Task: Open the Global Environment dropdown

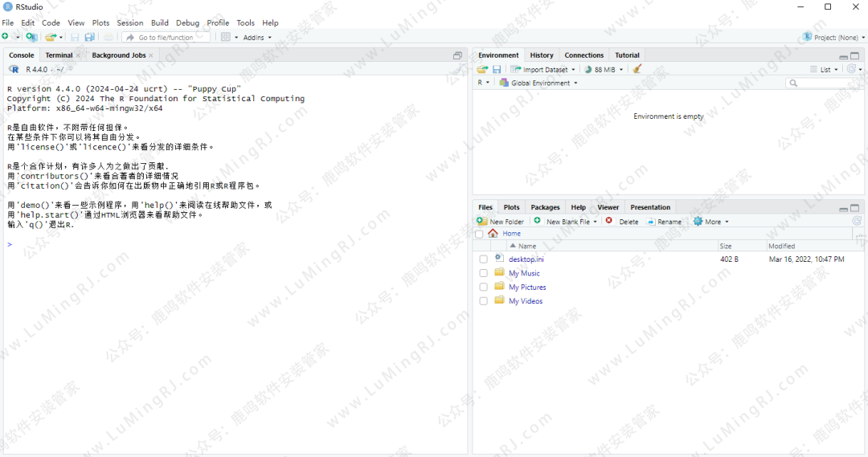Action: point(538,83)
